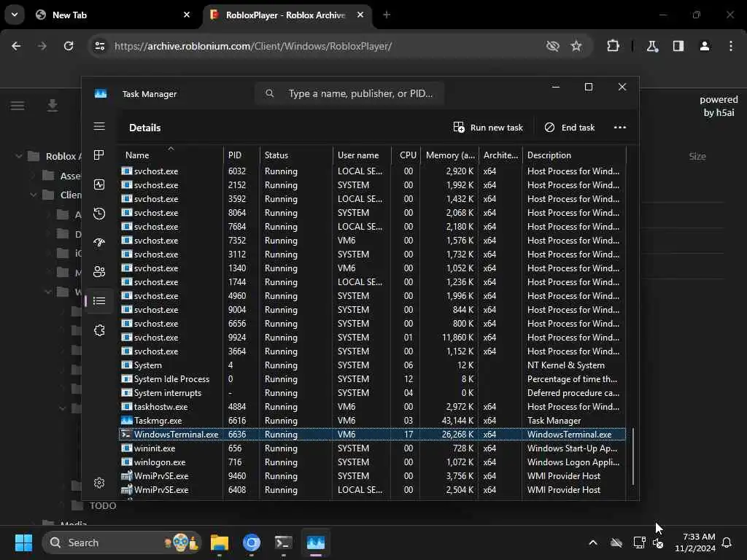This screenshot has width=747, height=560.
Task: Open Task Manager navigation hamburger menu
Action: pos(99,126)
